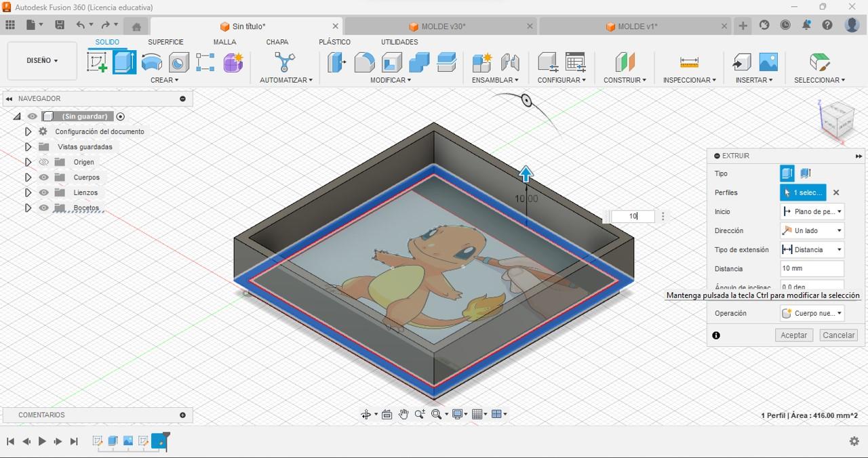The height and width of the screenshot is (458, 868).
Task: Activate the root component radio button
Action: 121,117
